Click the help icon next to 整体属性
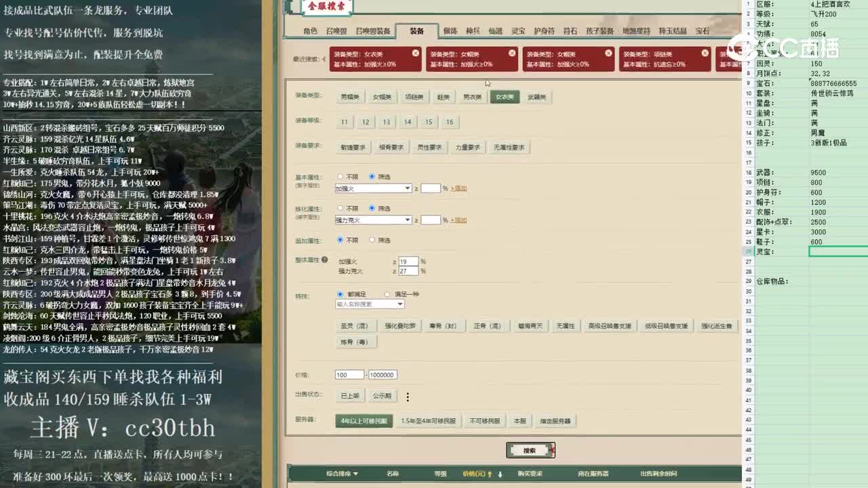This screenshot has height=488, width=868. (x=325, y=260)
